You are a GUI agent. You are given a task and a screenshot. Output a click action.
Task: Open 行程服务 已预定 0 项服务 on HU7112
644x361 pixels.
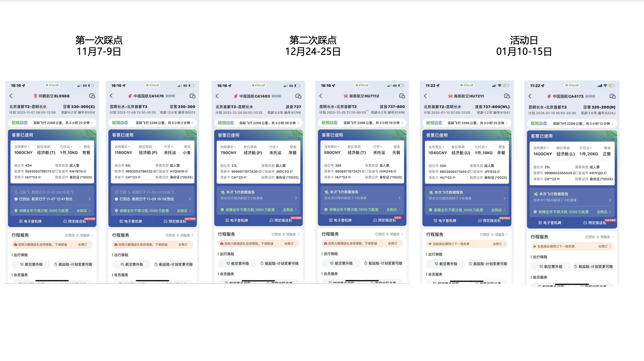click(389, 234)
